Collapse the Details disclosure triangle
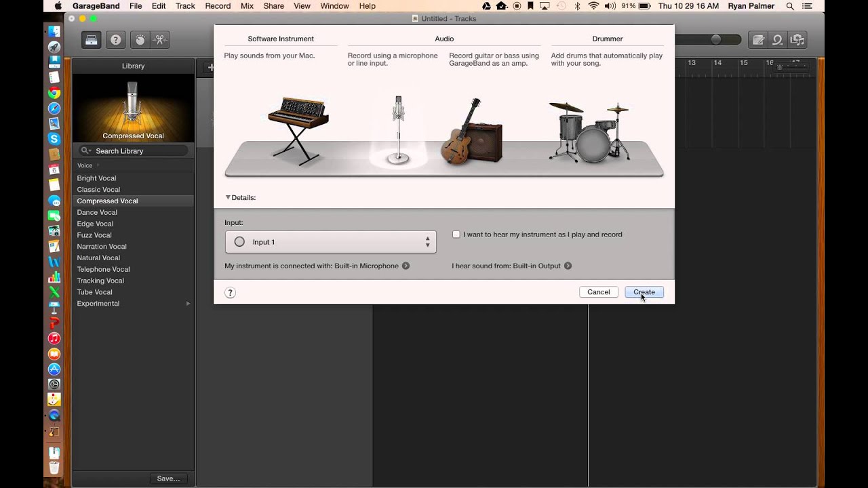The image size is (868, 488). (228, 197)
